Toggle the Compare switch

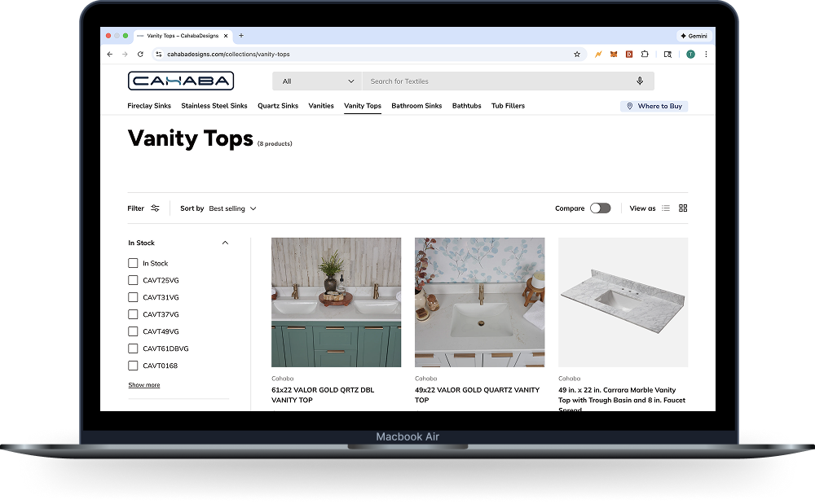click(600, 208)
